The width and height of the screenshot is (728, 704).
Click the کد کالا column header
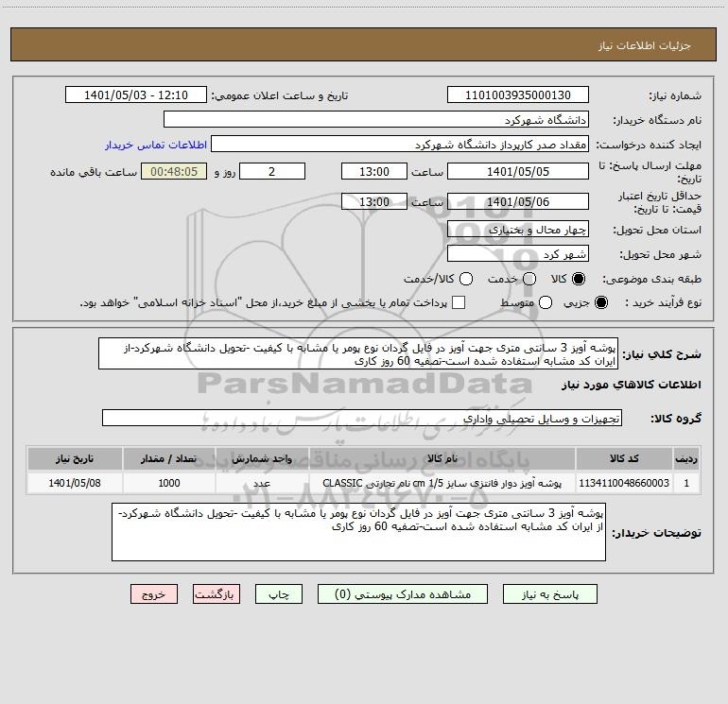(x=624, y=458)
